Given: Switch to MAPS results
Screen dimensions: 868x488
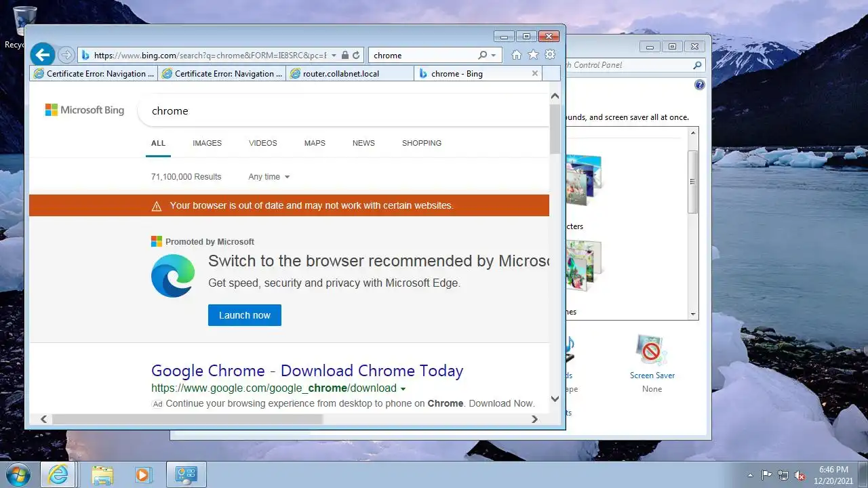Looking at the screenshot, I should (315, 143).
